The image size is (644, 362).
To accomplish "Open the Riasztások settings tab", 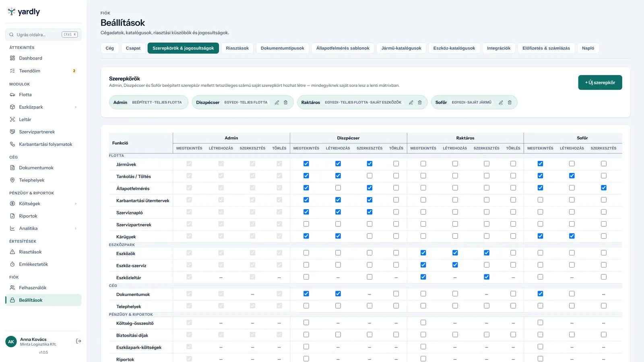I will pos(237,48).
